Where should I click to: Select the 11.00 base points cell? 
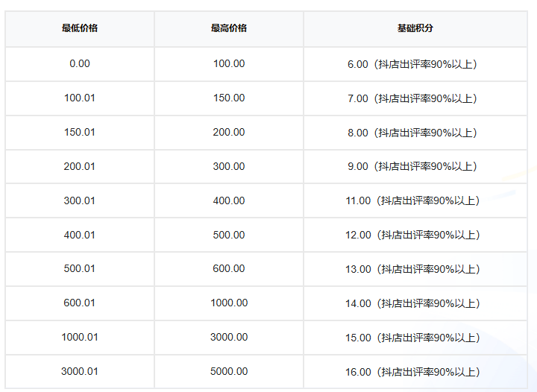tap(415, 200)
